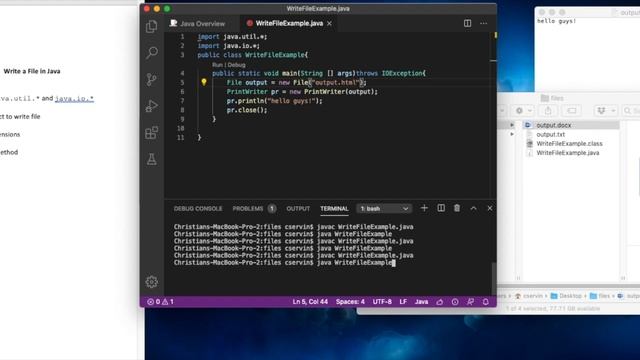The height and width of the screenshot is (360, 640).
Task: Click cservin in the Finder path bar
Action: [x=529, y=296]
